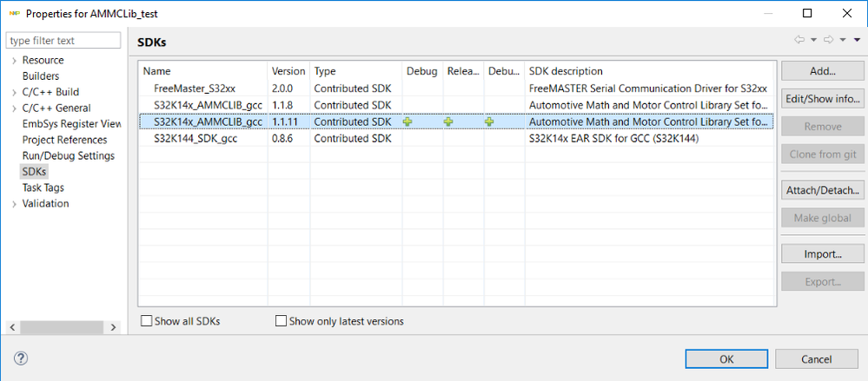The width and height of the screenshot is (868, 381).
Task: Click the NXP icon in the title bar
Action: (14, 14)
